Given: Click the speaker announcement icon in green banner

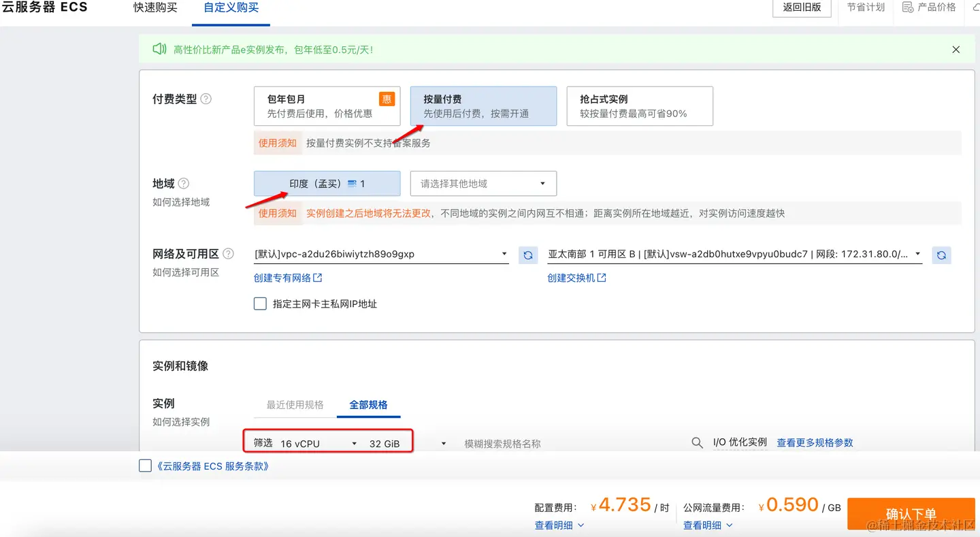Looking at the screenshot, I should coord(159,49).
